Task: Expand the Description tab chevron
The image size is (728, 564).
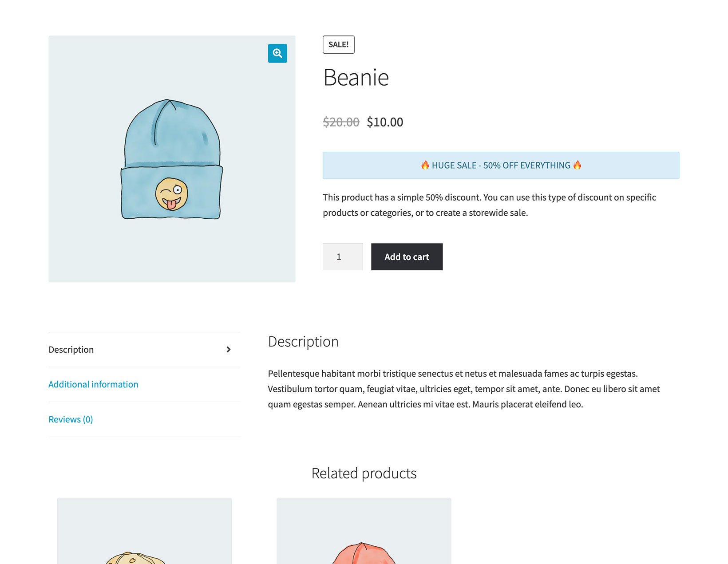Action: [228, 349]
